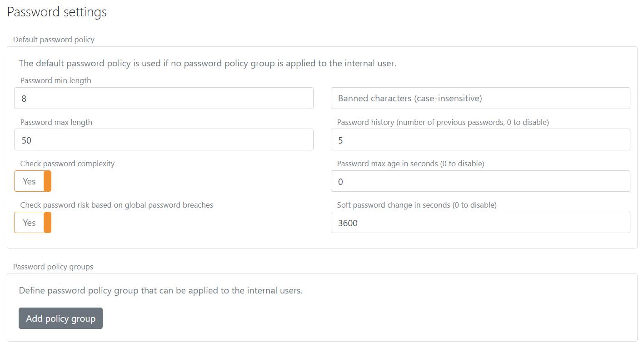
Task: Click the value 3600 in soft password change
Action: [347, 223]
